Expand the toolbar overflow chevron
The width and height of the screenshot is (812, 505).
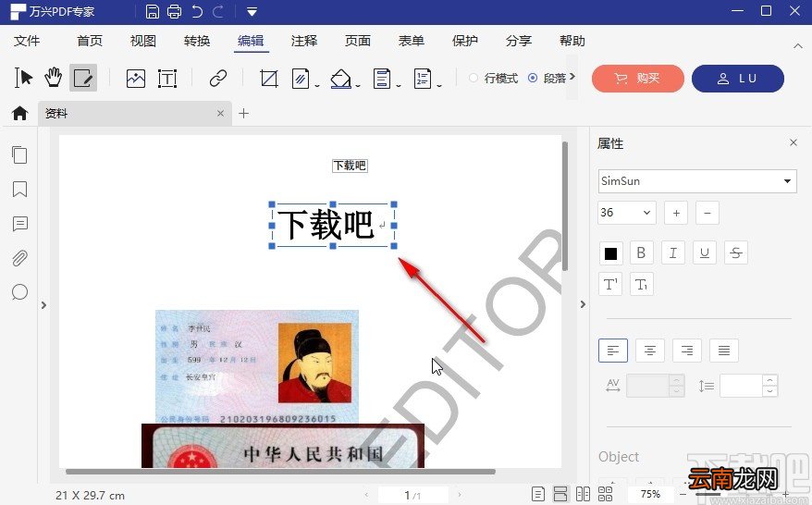coord(572,77)
